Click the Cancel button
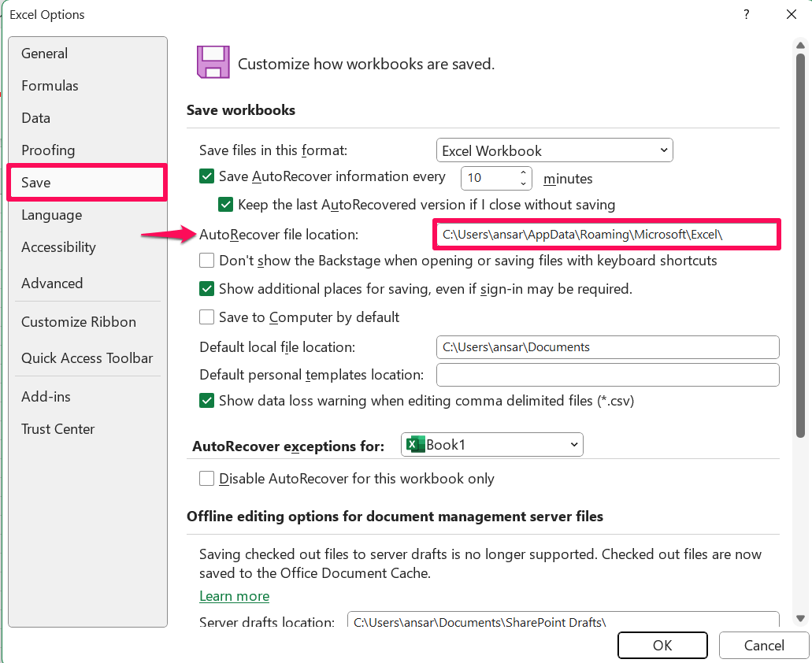This screenshot has height=663, width=812. (764, 646)
